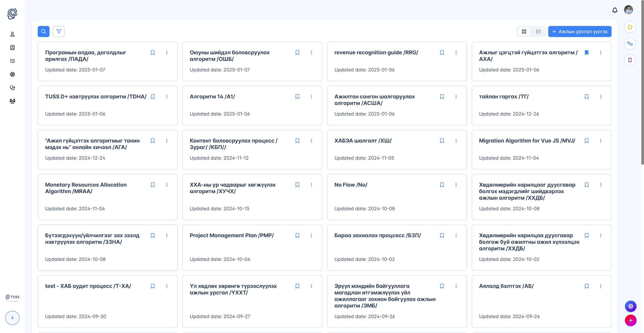Viewport: 644px width, 333px height.
Task: Remove bookmark from Ажлыг цэгцтэй гүйцэтгэх card
Action: tap(586, 53)
